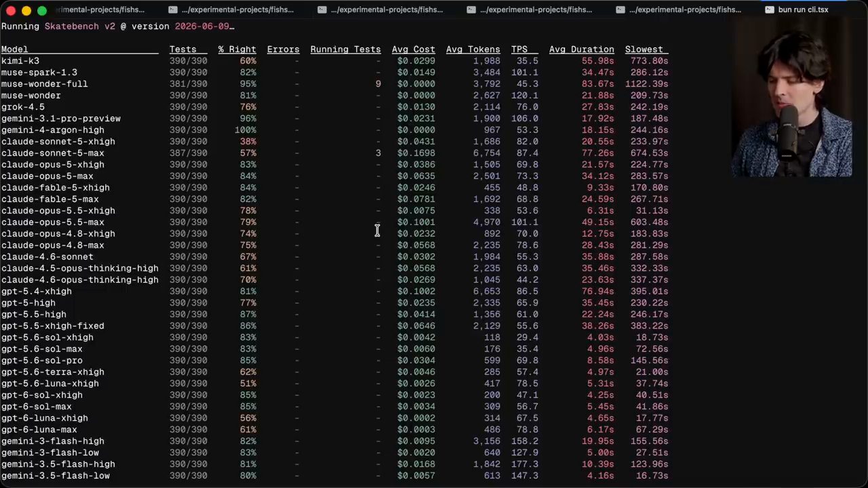This screenshot has height=488, width=868.
Task: Select the "claude-4.6-sonnet" model name
Action: tap(47, 257)
